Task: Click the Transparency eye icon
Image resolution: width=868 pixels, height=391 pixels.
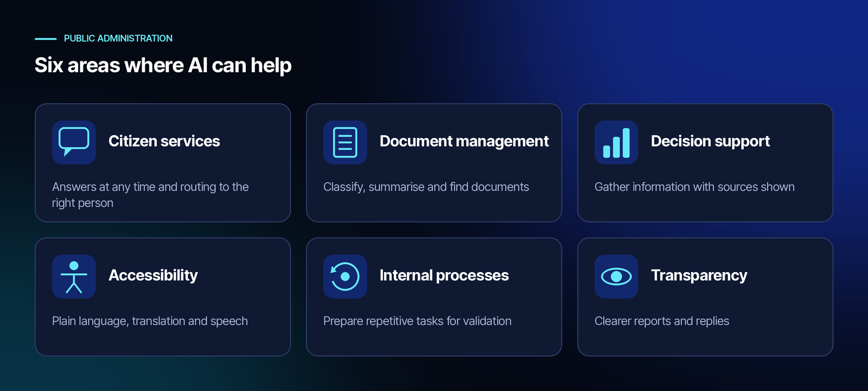Action: 616,276
